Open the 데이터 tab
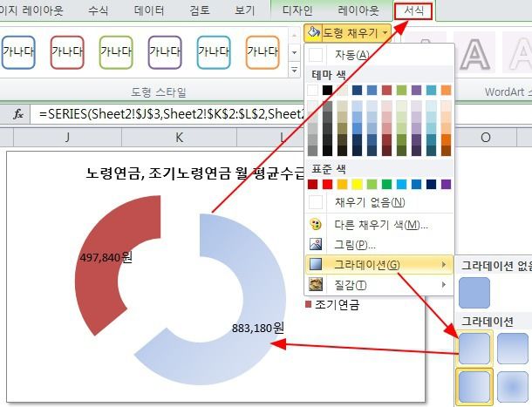The width and height of the screenshot is (532, 407). coord(149,10)
